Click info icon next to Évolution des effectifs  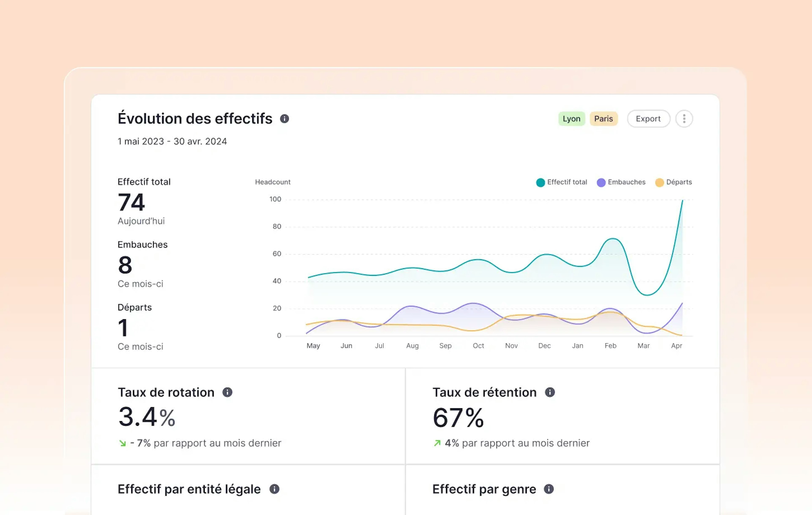tap(284, 119)
